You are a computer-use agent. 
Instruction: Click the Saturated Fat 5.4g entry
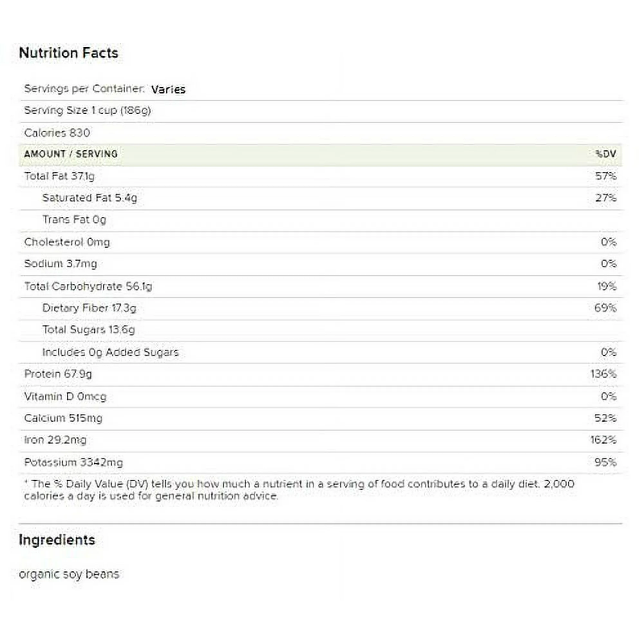[x=89, y=198]
